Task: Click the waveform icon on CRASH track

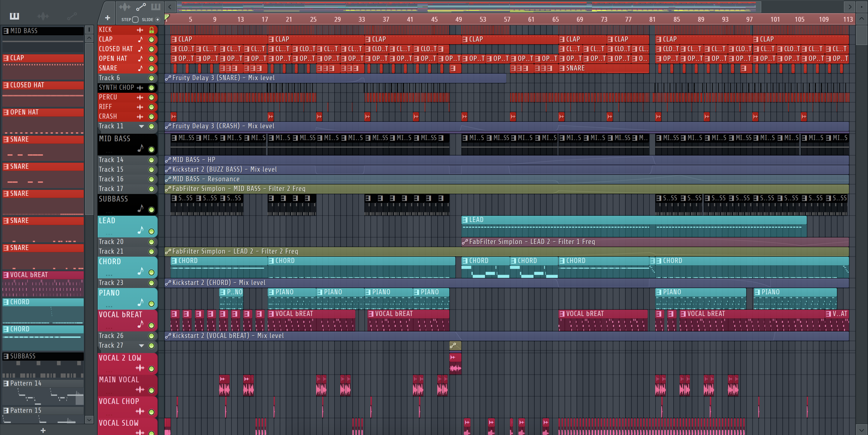Action: pos(140,117)
